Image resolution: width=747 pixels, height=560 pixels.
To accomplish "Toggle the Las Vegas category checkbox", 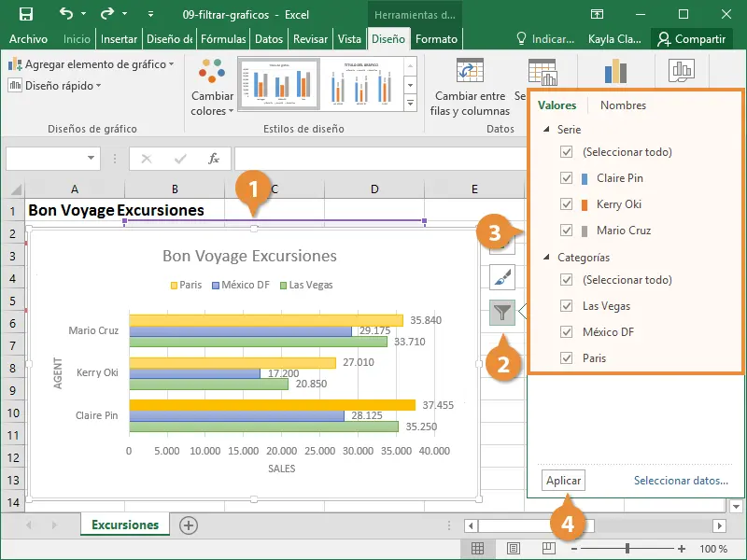I will click(x=567, y=306).
